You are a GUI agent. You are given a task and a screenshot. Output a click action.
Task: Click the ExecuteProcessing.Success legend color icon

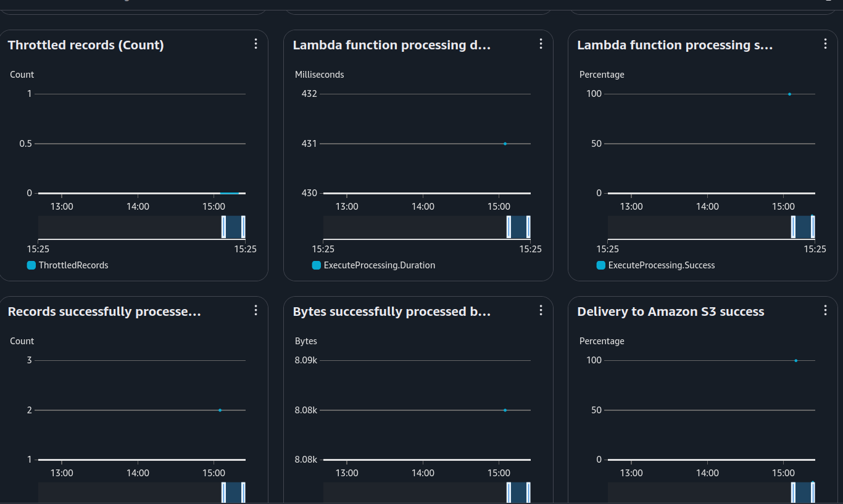point(600,265)
